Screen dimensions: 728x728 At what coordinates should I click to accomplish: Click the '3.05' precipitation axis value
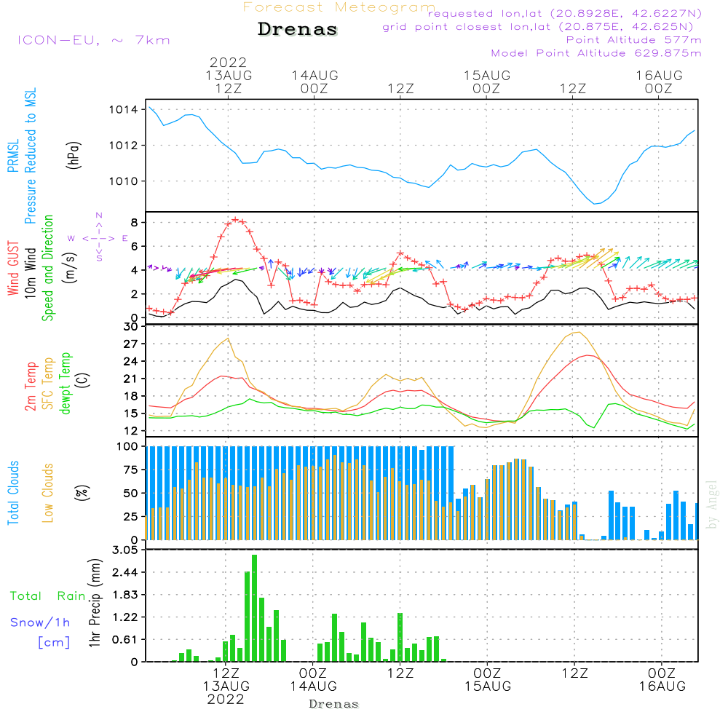(125, 550)
